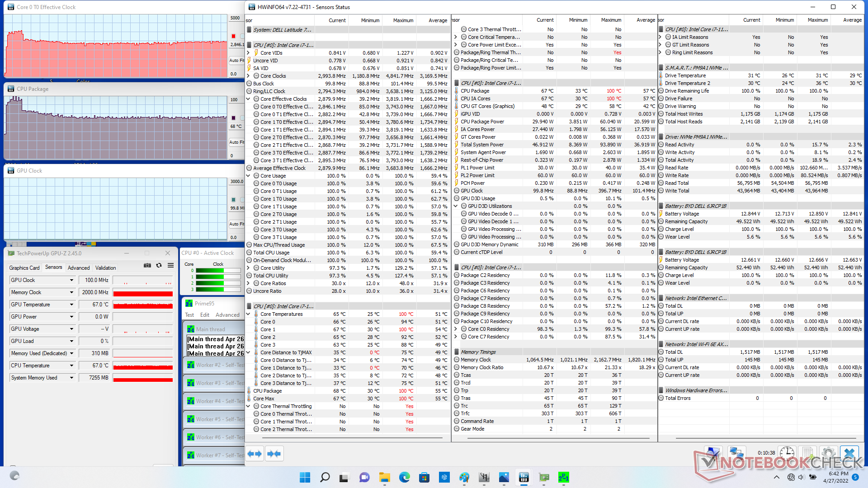Click the GPU-Z refresh icon
Viewport: 868px width, 488px height.
[x=159, y=266]
